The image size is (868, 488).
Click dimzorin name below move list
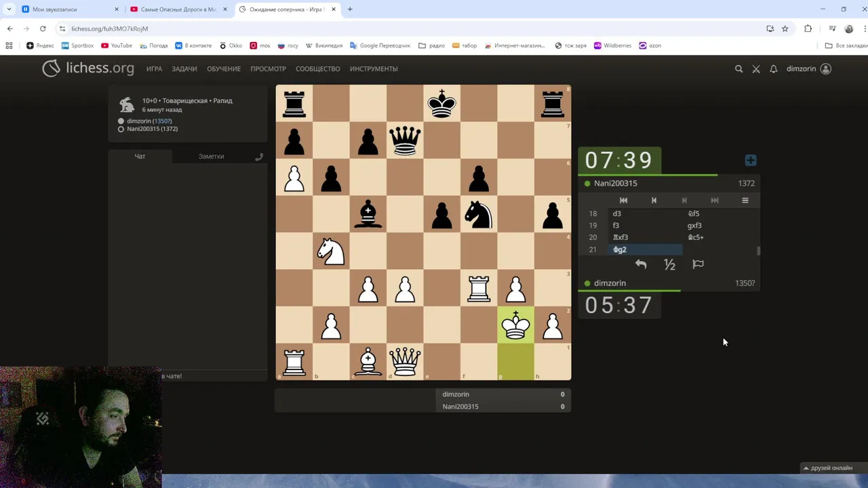[610, 283]
